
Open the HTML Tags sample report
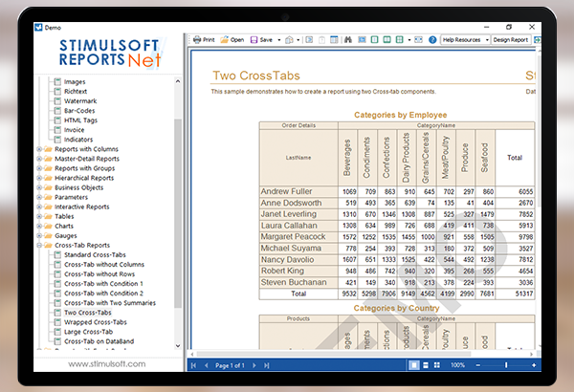[81, 120]
